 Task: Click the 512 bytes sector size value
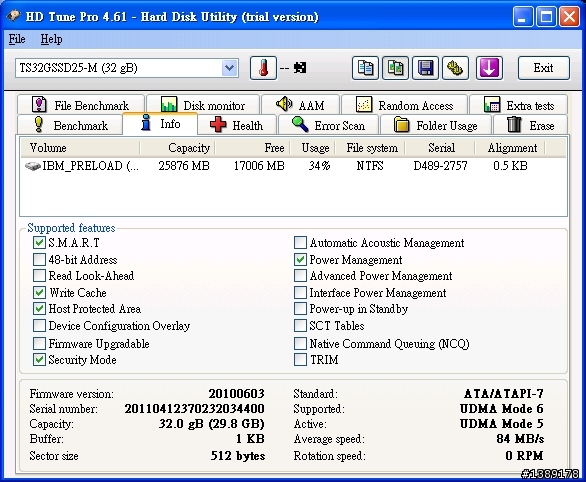[x=238, y=455]
